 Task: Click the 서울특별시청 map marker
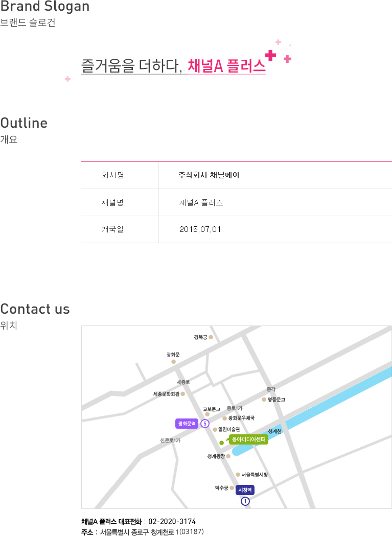(x=238, y=475)
